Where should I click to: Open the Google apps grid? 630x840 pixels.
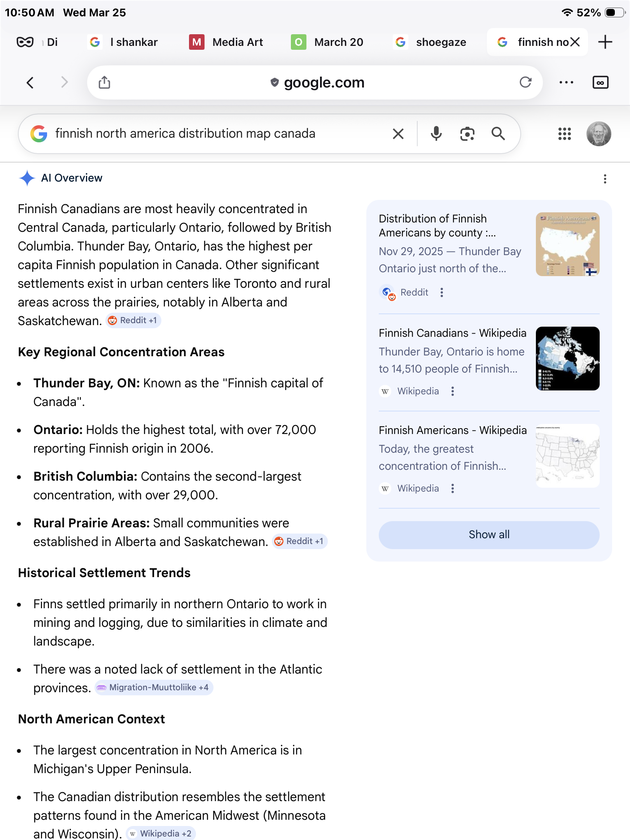[564, 134]
